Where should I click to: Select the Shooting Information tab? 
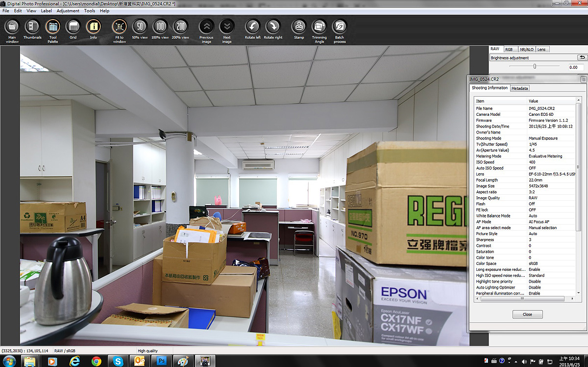coord(490,88)
